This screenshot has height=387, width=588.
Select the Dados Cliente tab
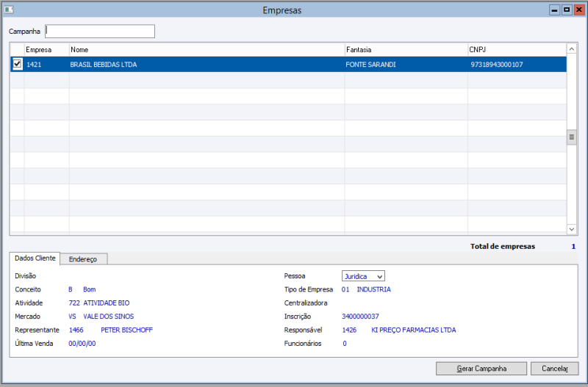pos(35,258)
